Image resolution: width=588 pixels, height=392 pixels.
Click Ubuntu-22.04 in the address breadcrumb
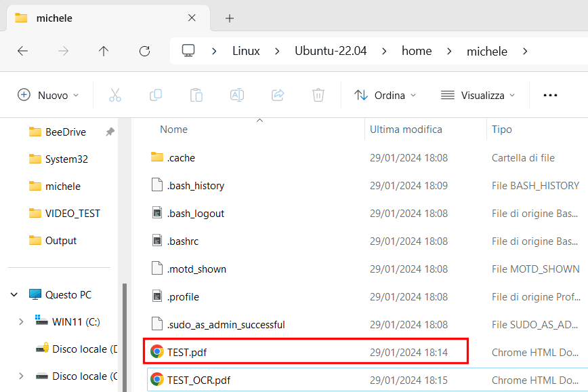(x=331, y=51)
